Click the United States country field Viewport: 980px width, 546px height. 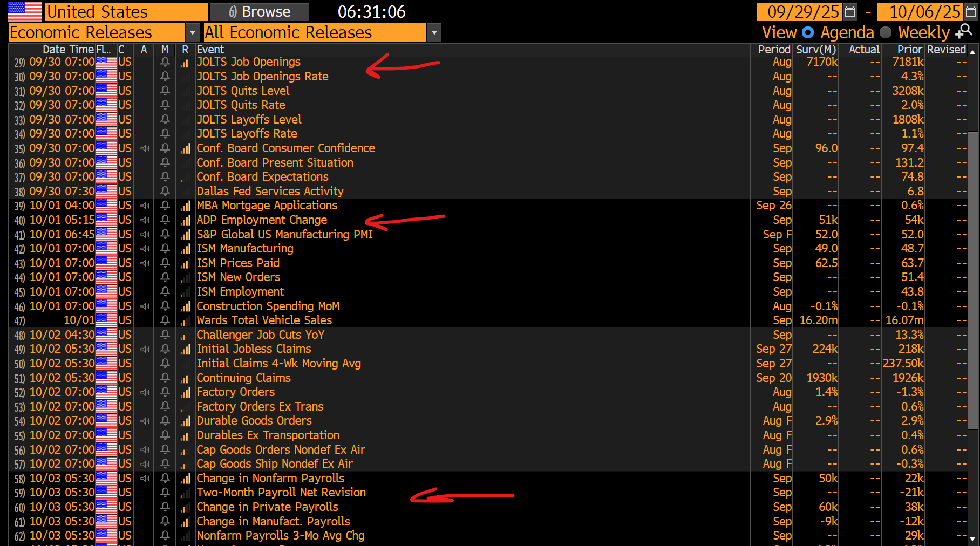(x=126, y=12)
